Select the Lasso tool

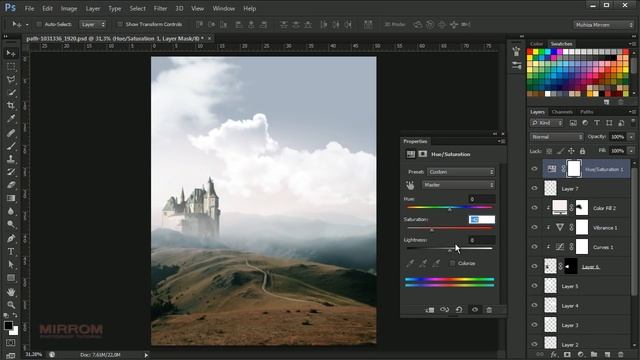pos(11,79)
